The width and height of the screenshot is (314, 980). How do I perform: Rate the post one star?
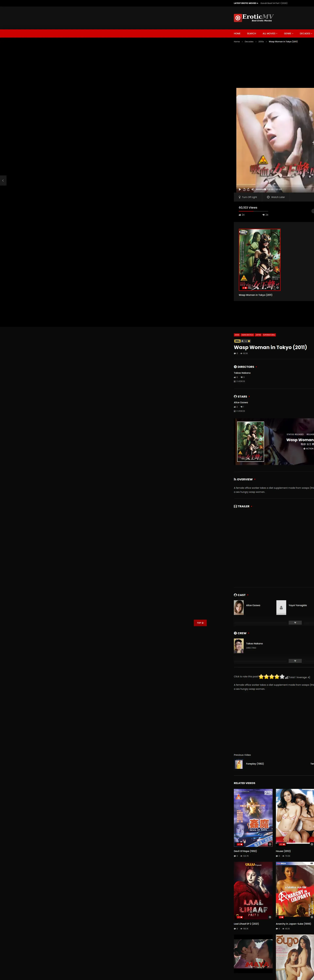[261, 677]
